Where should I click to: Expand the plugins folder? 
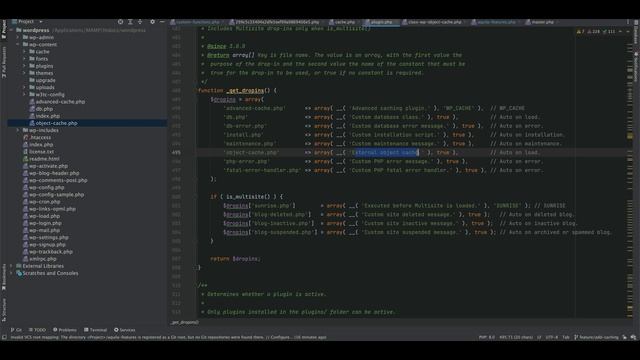[x=24, y=66]
